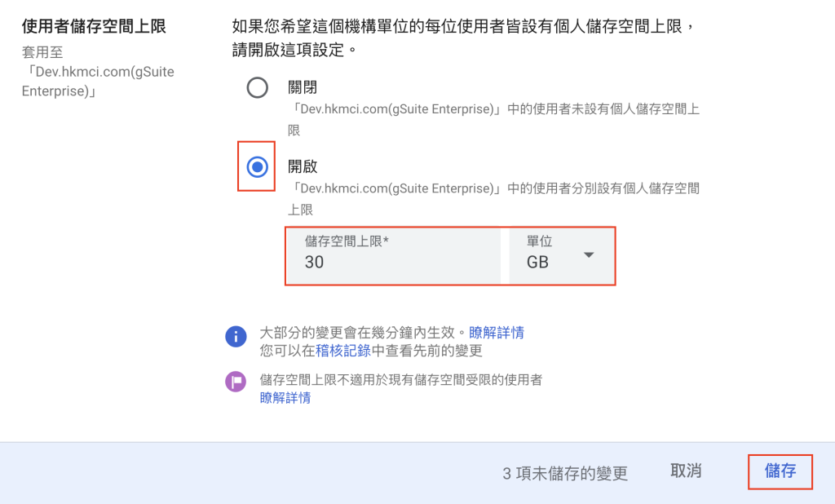Open the 稽核記錄 link

click(x=343, y=351)
